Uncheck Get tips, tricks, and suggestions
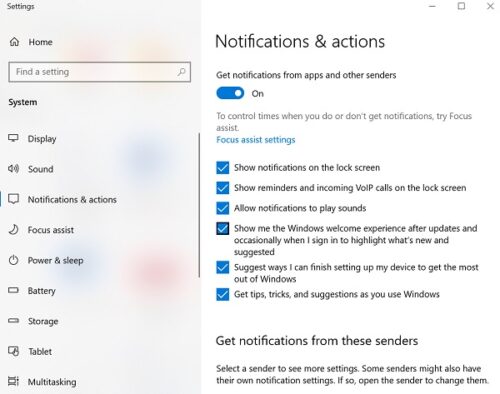This screenshot has width=500, height=394. pos(222,294)
